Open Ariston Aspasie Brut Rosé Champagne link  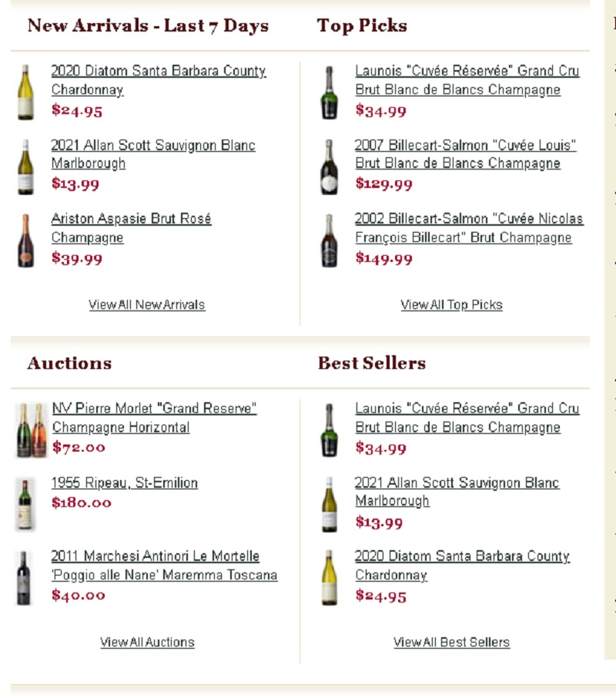click(x=131, y=228)
